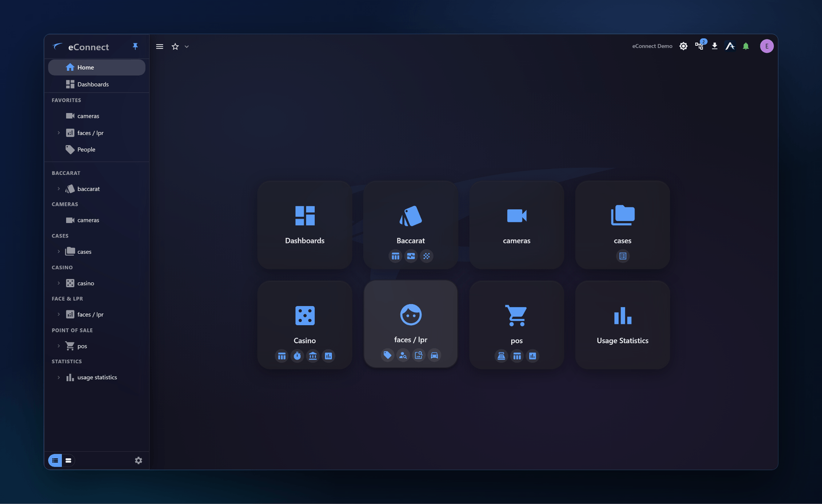Open the Usage Statistics tile
Image resolution: width=822 pixels, height=504 pixels.
point(622,324)
